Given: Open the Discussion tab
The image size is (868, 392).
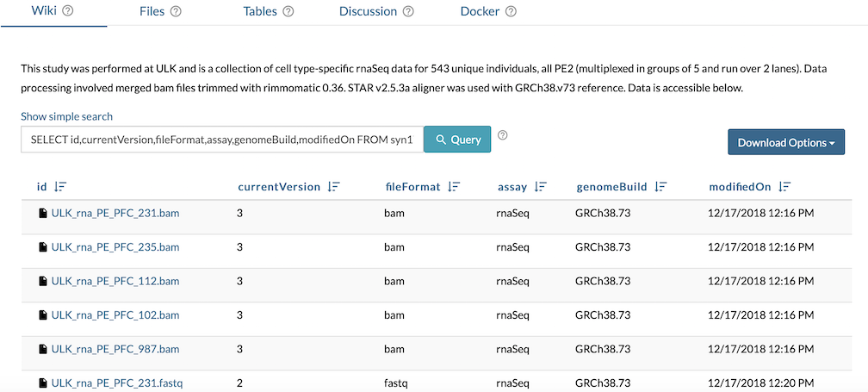Looking at the screenshot, I should (368, 12).
